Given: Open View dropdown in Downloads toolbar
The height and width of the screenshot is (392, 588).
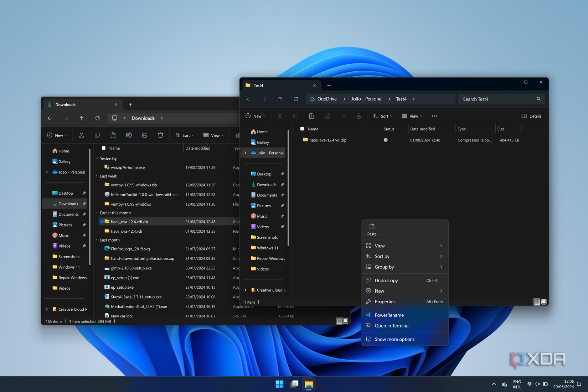Looking at the screenshot, I should pos(213,135).
